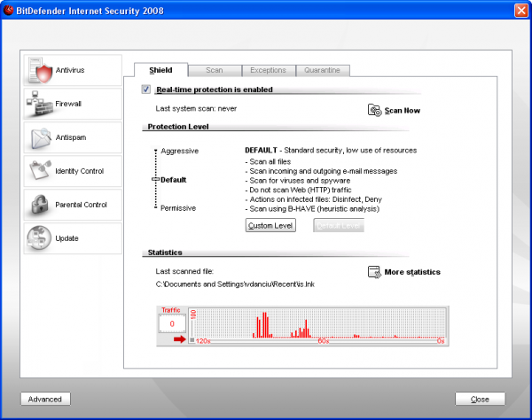Click 'Last system scan: never' text

coord(196,108)
